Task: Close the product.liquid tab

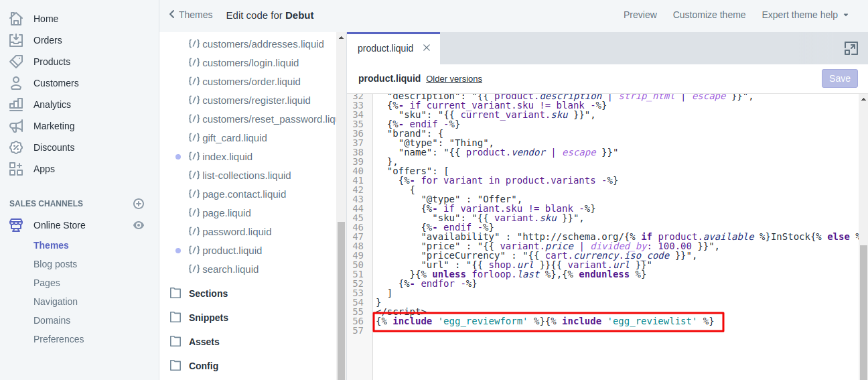Action: (x=427, y=48)
